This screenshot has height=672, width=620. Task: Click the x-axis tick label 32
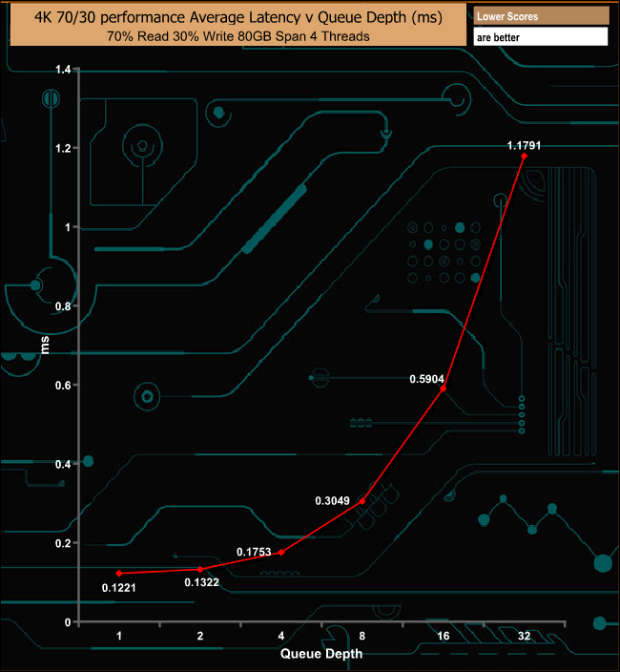tap(524, 636)
